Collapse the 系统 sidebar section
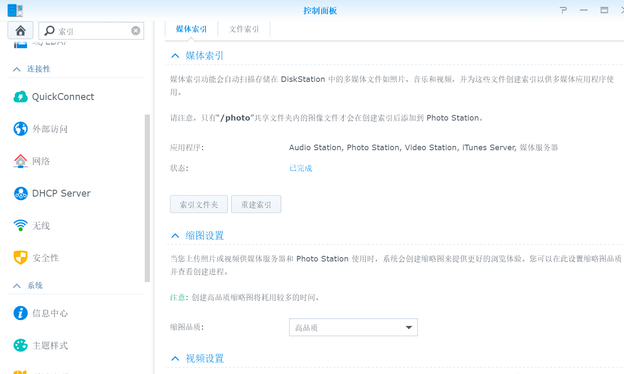 (x=16, y=286)
